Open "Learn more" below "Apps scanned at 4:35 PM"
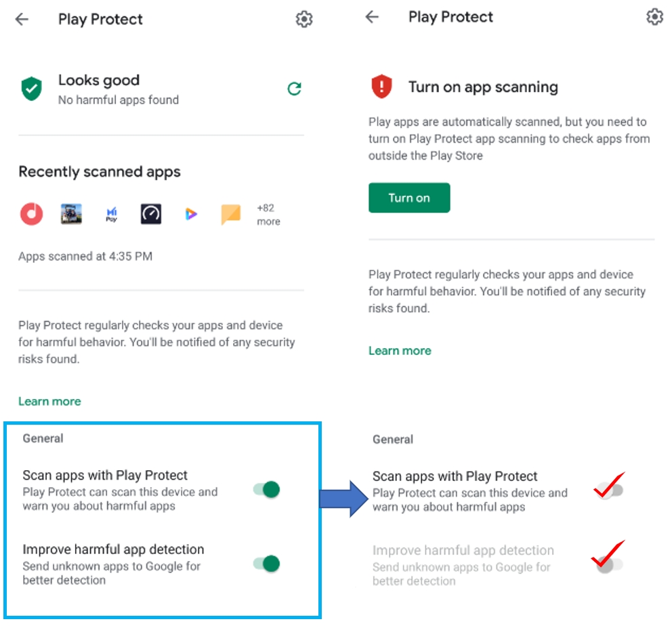The height and width of the screenshot is (630, 672). pyautogui.click(x=49, y=401)
